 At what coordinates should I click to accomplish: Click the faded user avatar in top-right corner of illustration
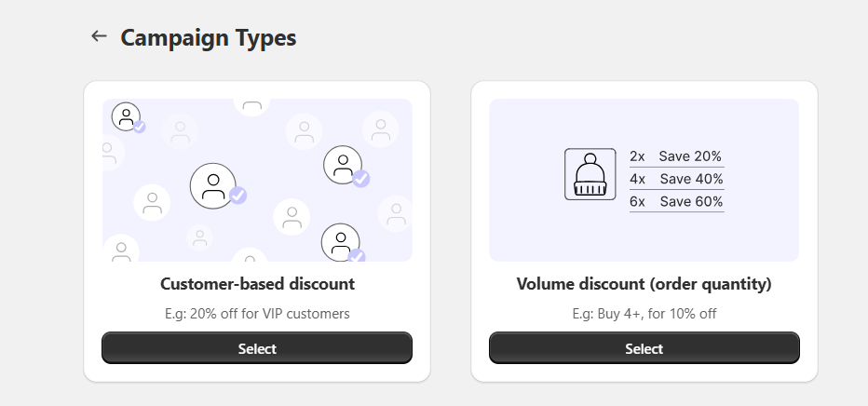(380, 129)
